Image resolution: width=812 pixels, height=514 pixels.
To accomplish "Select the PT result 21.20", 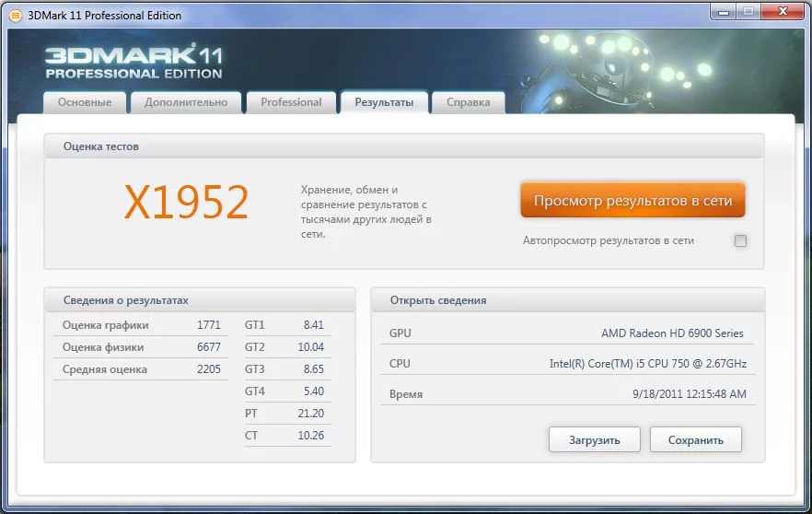I will click(x=311, y=414).
